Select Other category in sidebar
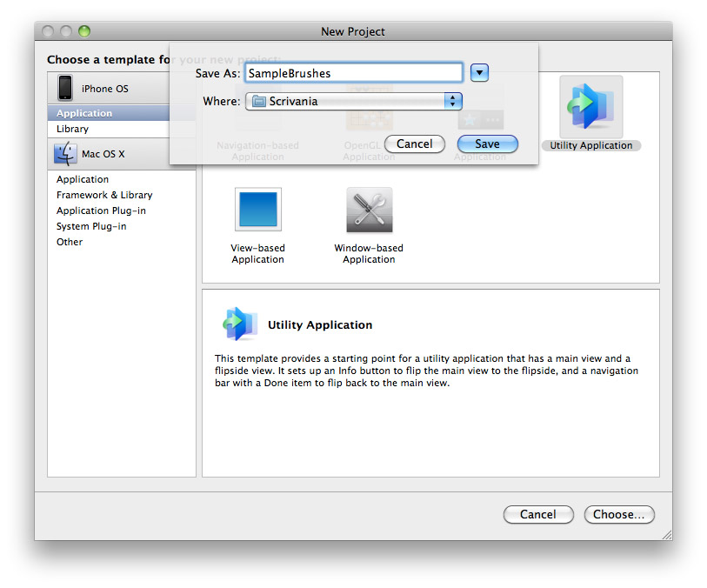 (x=70, y=242)
